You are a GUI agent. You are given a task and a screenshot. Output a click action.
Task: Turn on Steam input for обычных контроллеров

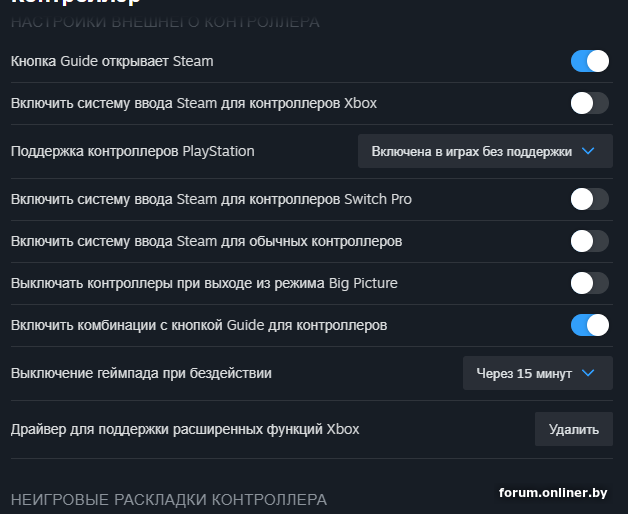tap(589, 241)
